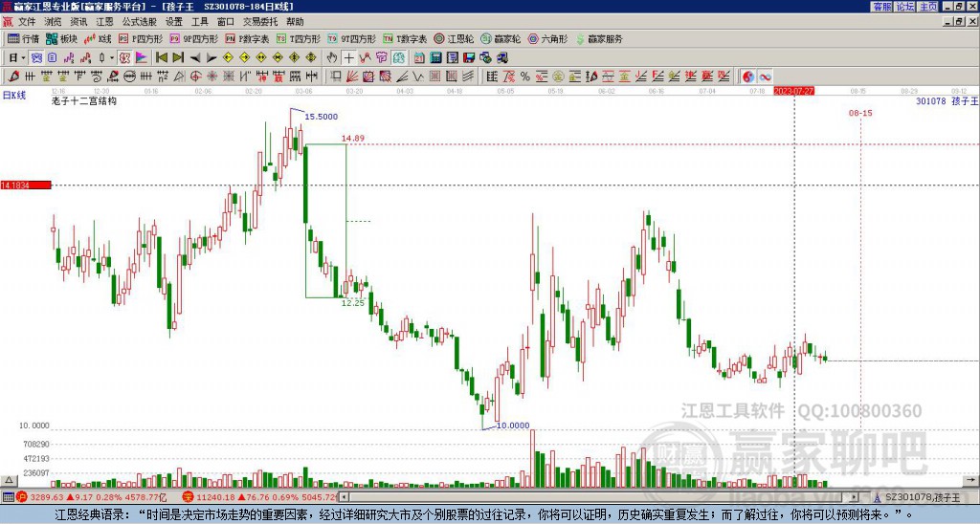Click the red floppy save icon
The width and height of the screenshot is (980, 524).
(x=469, y=57)
